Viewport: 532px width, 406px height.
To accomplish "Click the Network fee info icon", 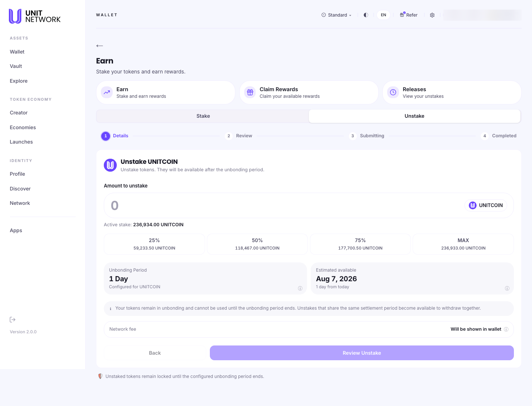I will click(506, 329).
